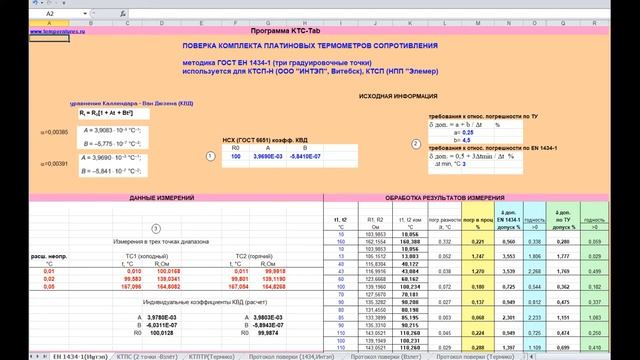Click the Redo icon in quick access toolbar
Image resolution: width=640 pixels, height=360 pixels.
(49, 3)
